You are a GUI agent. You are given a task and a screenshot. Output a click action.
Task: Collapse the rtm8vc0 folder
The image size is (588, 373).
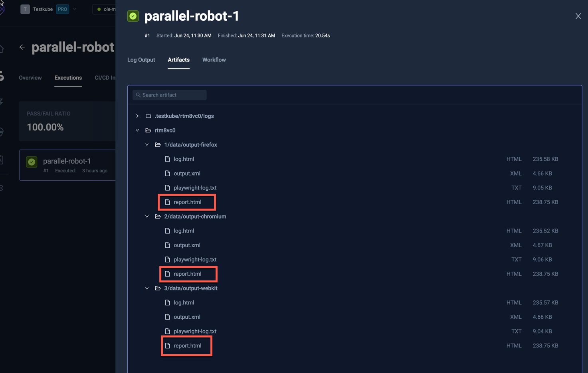[137, 130]
